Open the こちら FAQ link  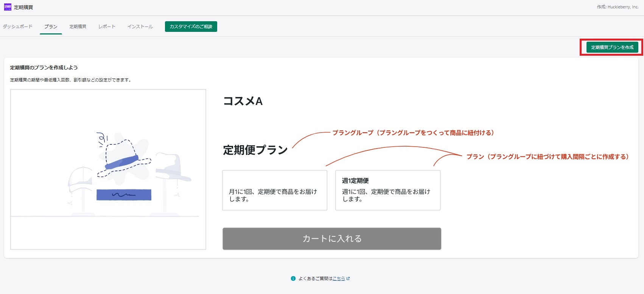click(x=339, y=278)
